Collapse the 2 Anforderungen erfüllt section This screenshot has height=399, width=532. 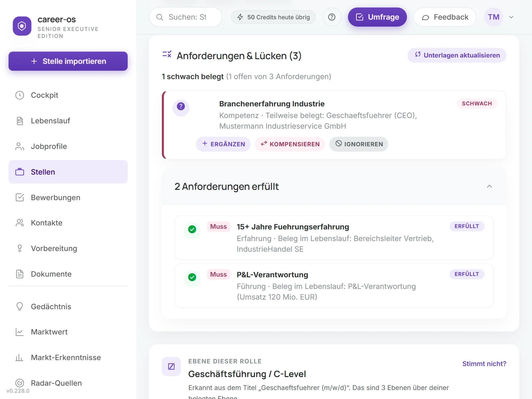coord(489,186)
